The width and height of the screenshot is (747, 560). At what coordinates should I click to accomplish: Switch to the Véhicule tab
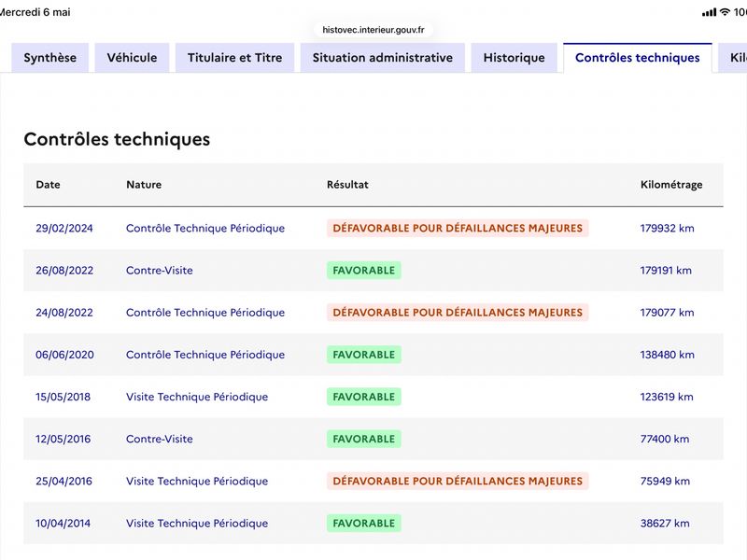[x=132, y=58]
